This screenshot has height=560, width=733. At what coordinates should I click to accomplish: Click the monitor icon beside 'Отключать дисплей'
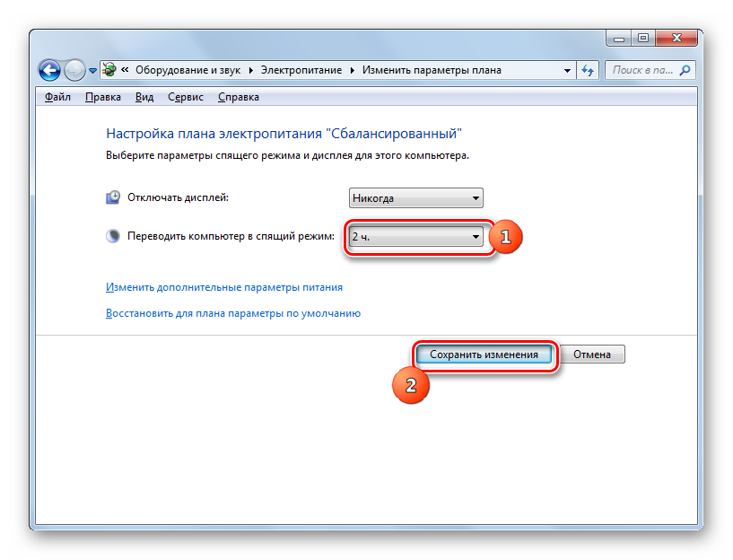click(113, 197)
